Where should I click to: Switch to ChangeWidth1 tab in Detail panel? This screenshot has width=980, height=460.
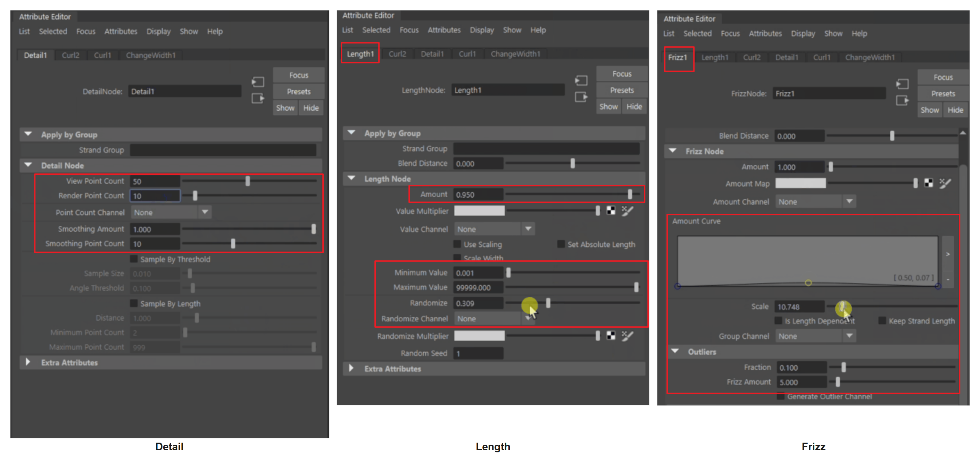pos(151,55)
